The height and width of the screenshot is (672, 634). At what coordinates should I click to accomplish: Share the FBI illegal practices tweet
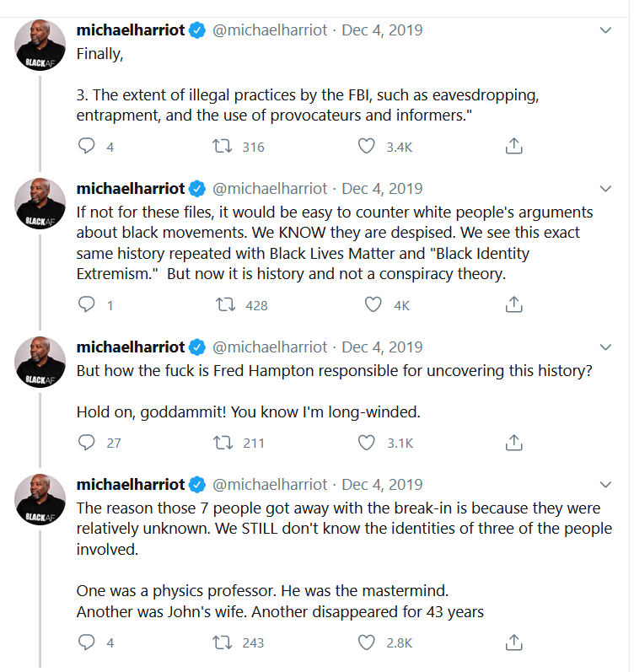[513, 147]
